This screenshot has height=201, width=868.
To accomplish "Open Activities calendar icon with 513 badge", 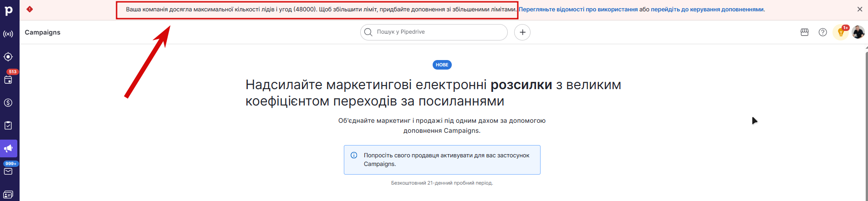I will pos(8,80).
